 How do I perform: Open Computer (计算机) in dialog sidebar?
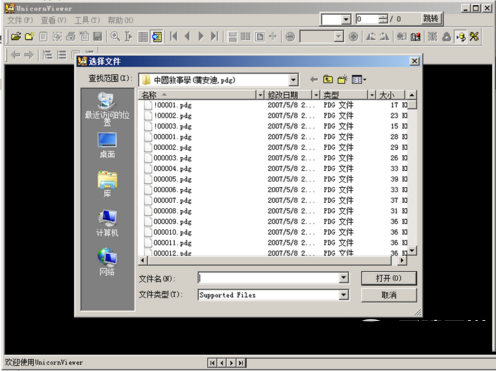point(107,223)
